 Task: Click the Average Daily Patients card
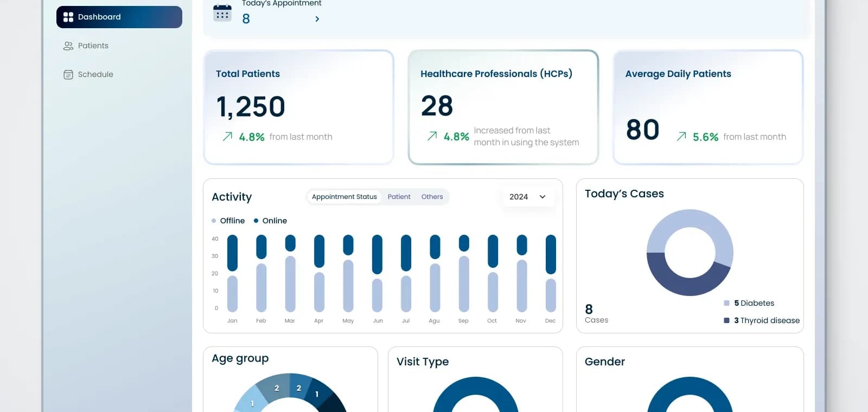[x=708, y=107]
